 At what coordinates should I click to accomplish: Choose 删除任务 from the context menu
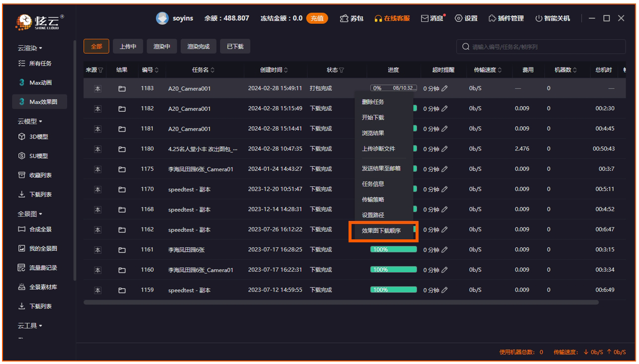pyautogui.click(x=373, y=102)
